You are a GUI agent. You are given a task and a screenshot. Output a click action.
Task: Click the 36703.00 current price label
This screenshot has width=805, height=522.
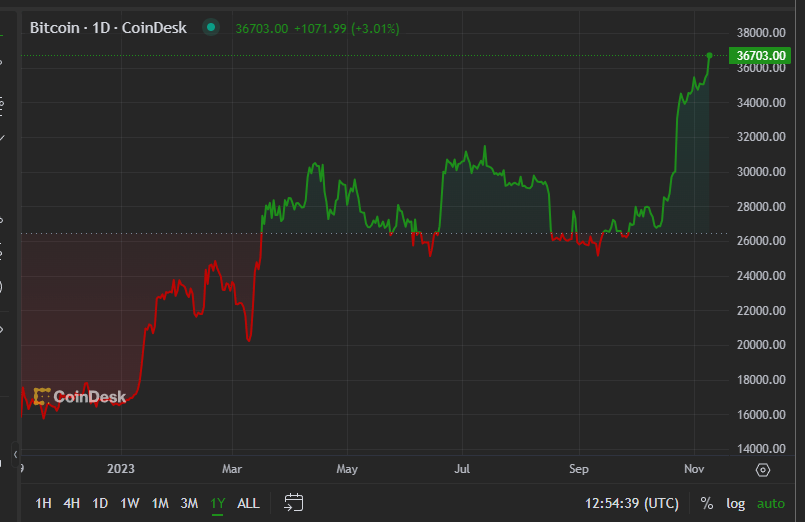(x=760, y=55)
